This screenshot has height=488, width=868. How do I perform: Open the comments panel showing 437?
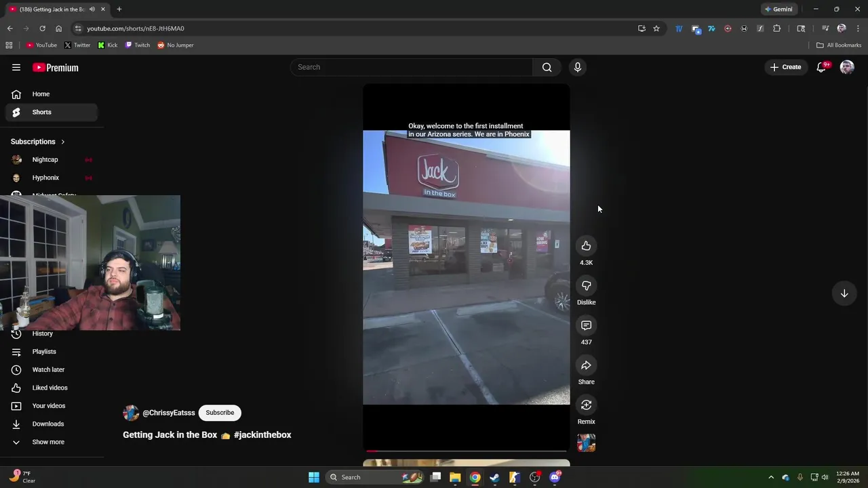[587, 325]
